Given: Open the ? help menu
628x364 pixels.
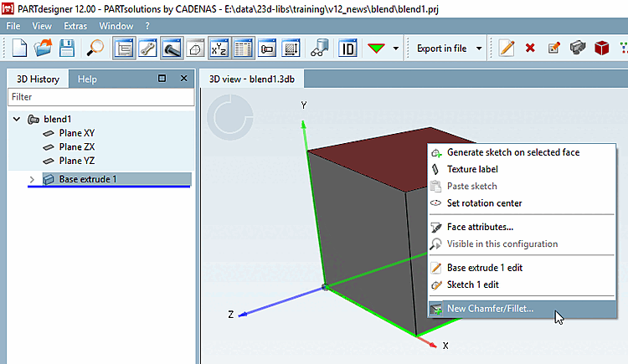Looking at the screenshot, I should coord(147,26).
